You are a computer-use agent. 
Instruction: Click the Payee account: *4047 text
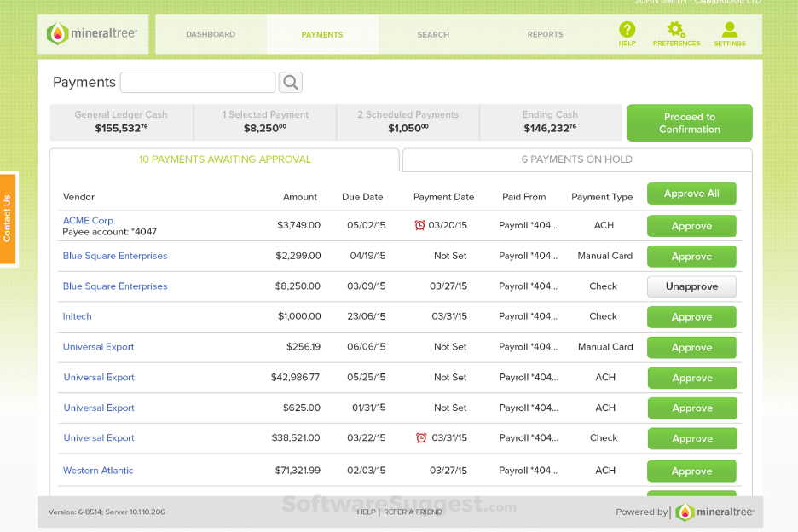point(109,232)
